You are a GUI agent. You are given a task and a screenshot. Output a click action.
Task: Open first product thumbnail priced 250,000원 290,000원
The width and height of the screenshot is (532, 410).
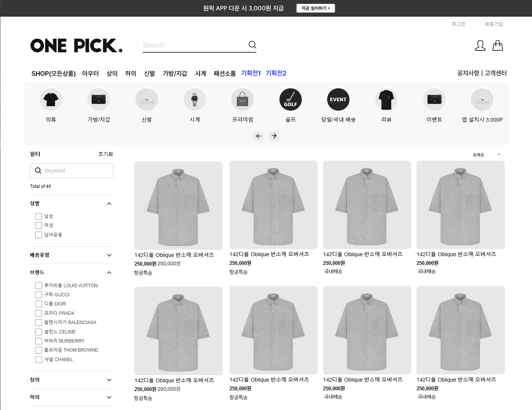178,205
